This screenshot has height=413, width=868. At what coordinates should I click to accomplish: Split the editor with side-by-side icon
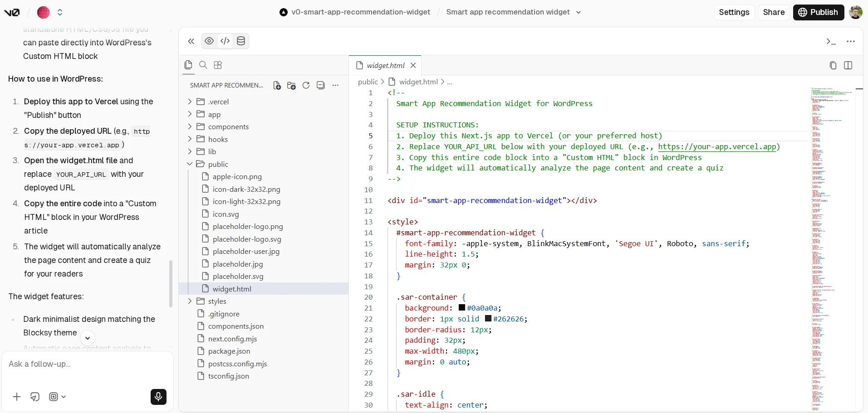(x=848, y=65)
